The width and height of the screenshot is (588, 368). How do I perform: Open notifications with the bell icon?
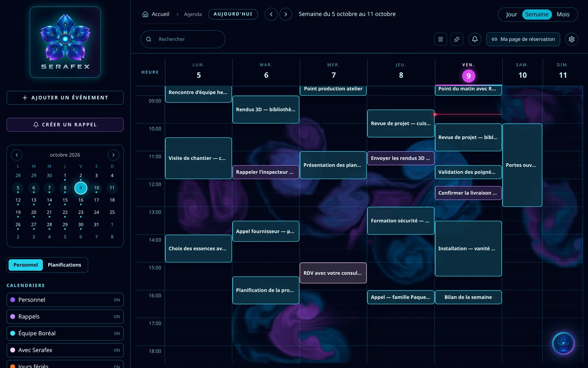pos(475,39)
